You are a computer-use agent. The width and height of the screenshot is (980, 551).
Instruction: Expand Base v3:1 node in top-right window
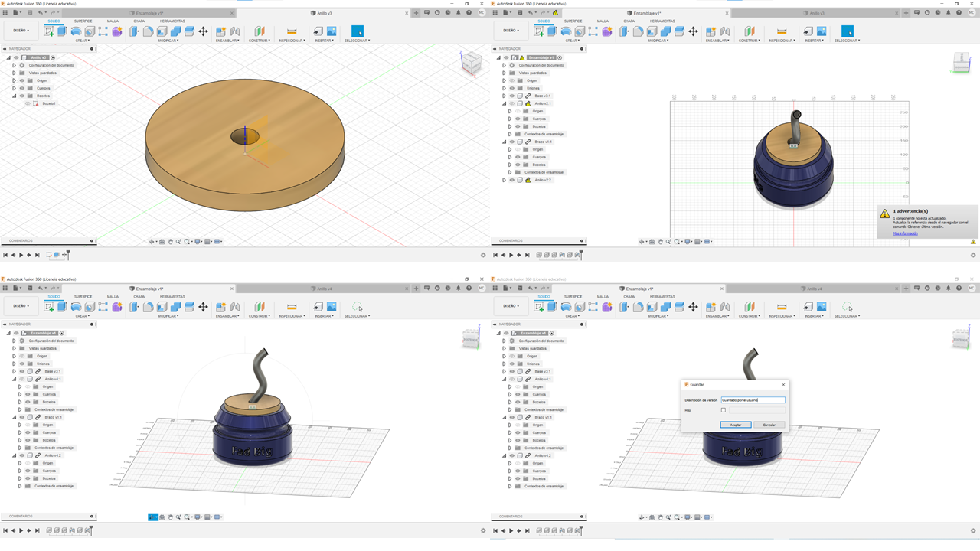pos(504,96)
